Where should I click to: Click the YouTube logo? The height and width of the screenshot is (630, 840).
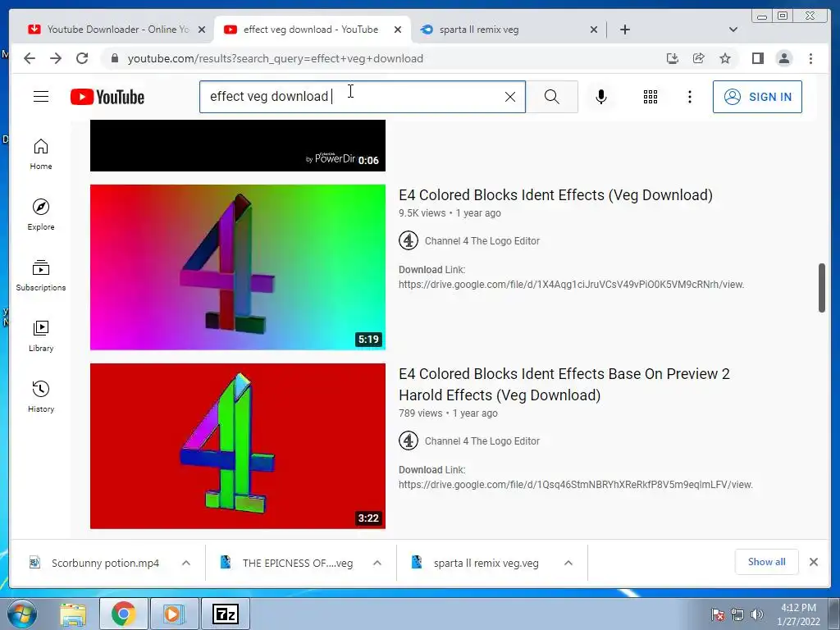(107, 97)
